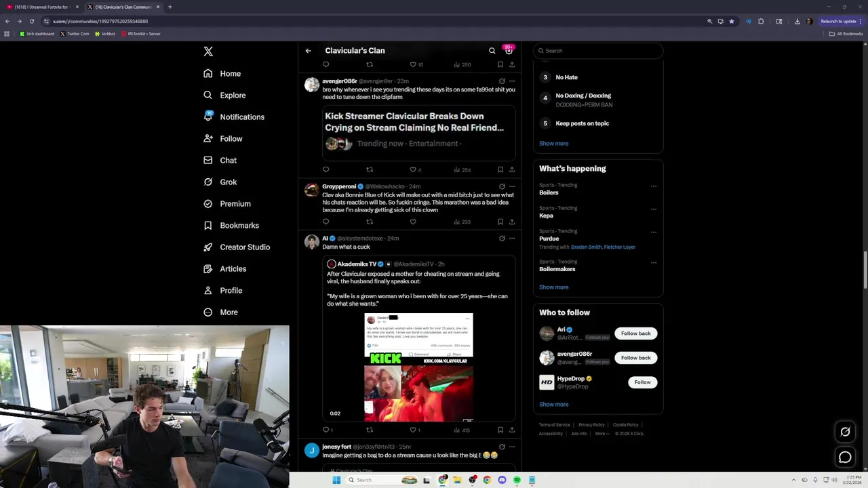Click the Windows Start button
The width and height of the screenshot is (868, 488).
tap(336, 480)
